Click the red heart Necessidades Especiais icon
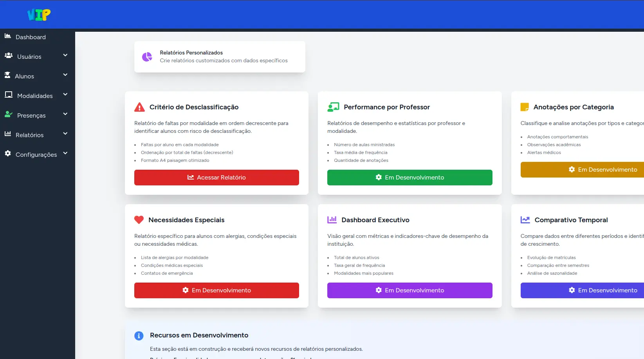Screen dimensions: 644x359 tap(139, 220)
